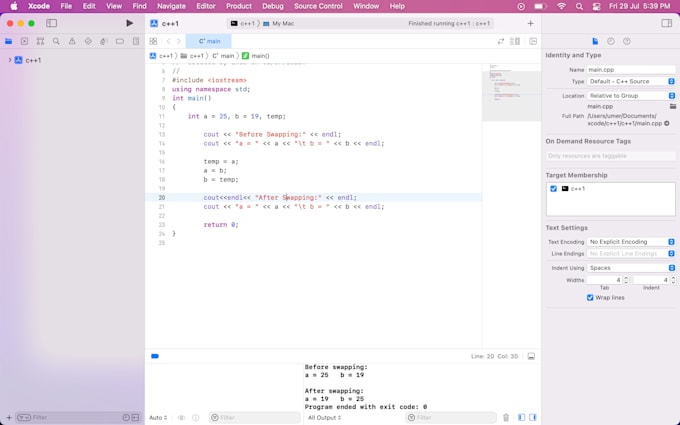This screenshot has width=680, height=425.
Task: Open the Indent Using Spaces dropdown
Action: click(x=631, y=268)
